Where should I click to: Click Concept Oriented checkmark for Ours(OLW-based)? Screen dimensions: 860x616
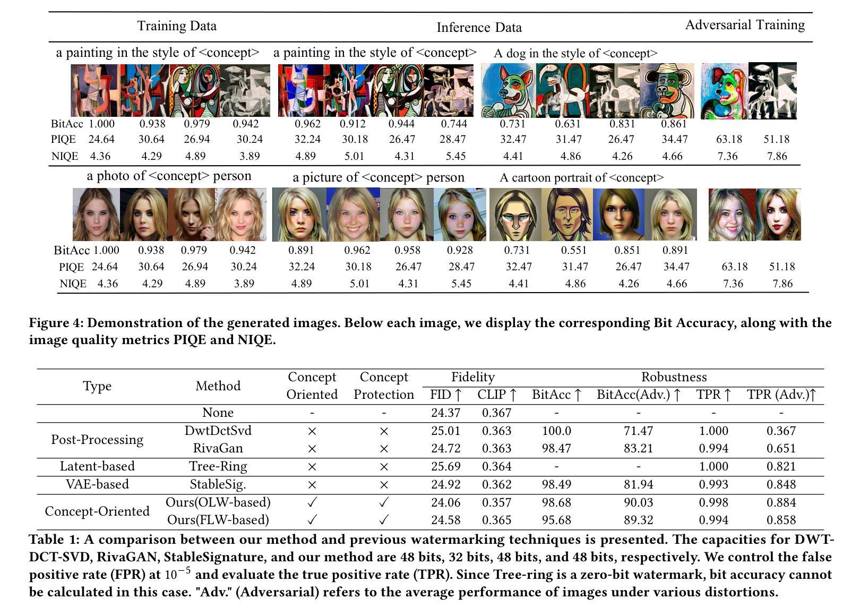click(312, 502)
